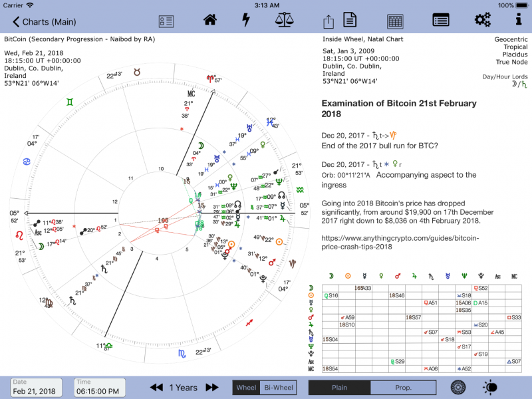Open settings gears icon
The height and width of the screenshot is (399, 532).
(x=483, y=21)
